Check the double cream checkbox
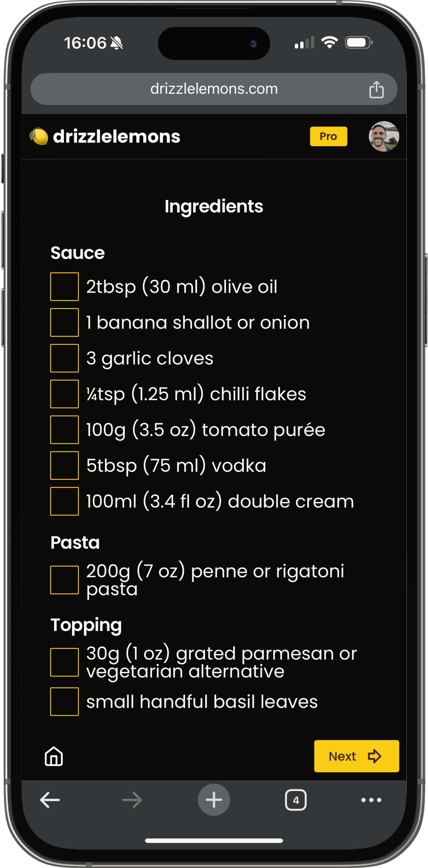The image size is (428, 868). coord(64,501)
